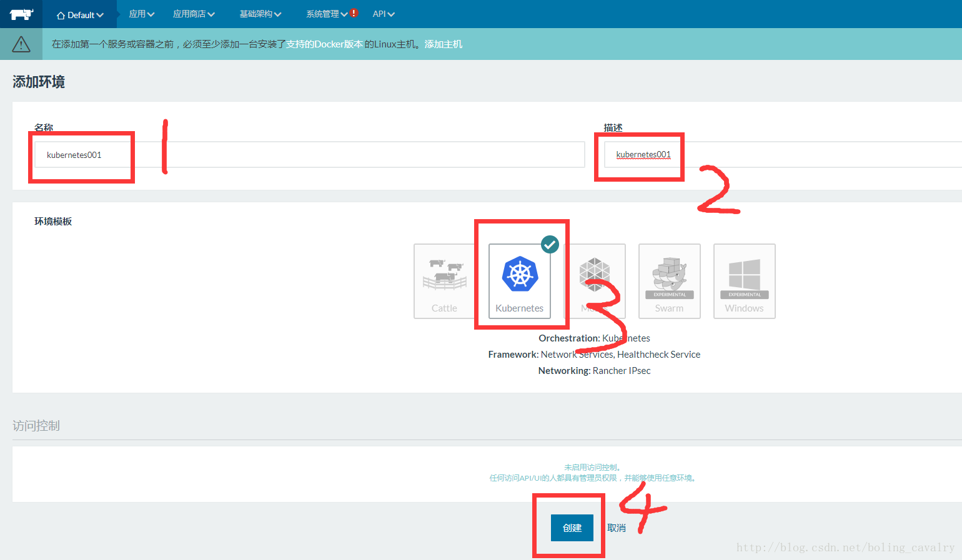This screenshot has width=962, height=560.
Task: Click the warning triangle icon
Action: (21, 44)
